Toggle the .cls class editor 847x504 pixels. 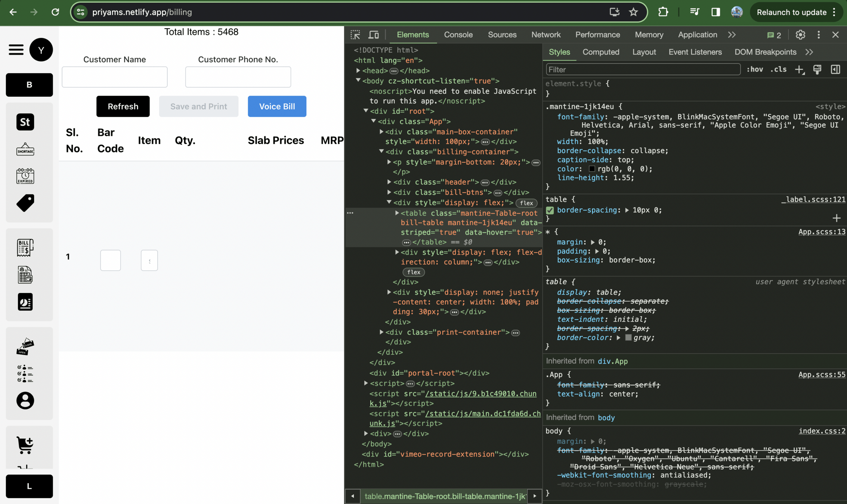[779, 69]
